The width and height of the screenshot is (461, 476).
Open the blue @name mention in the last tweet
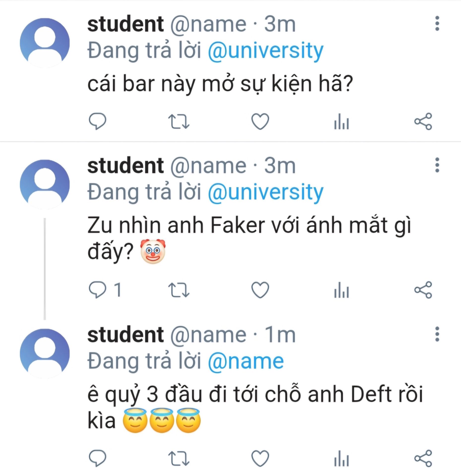[246, 361]
